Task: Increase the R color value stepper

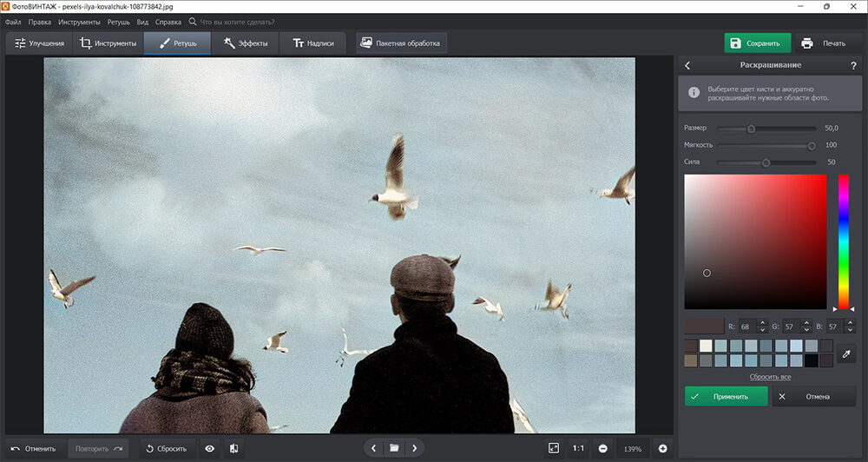Action: pos(762,323)
